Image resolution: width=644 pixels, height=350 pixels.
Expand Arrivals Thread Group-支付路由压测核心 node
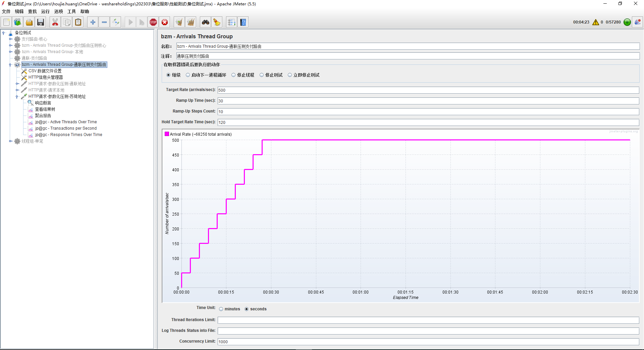coord(10,45)
